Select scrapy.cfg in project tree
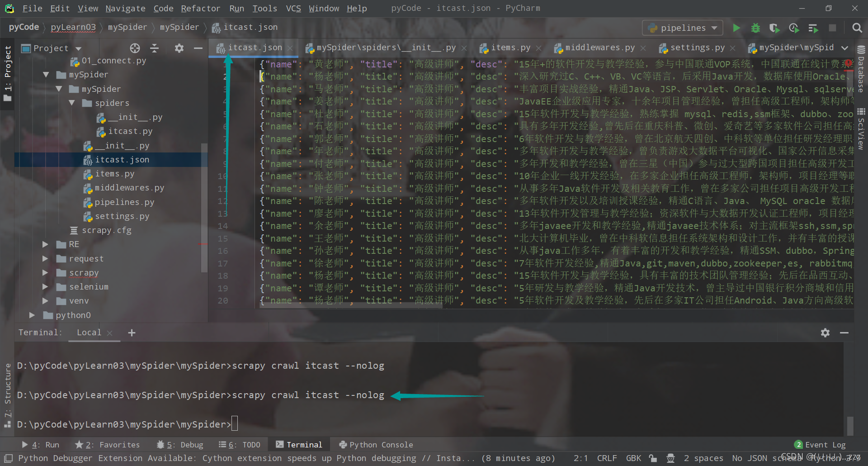The image size is (868, 466). click(x=107, y=230)
